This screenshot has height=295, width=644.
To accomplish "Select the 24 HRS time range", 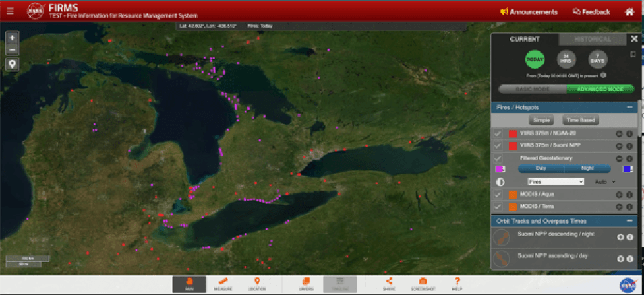I will (x=566, y=59).
